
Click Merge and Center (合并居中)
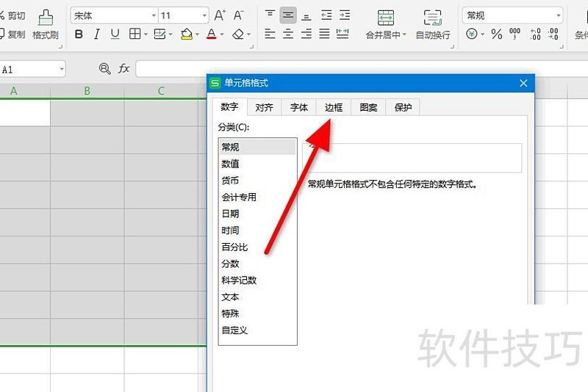pyautogui.click(x=385, y=25)
